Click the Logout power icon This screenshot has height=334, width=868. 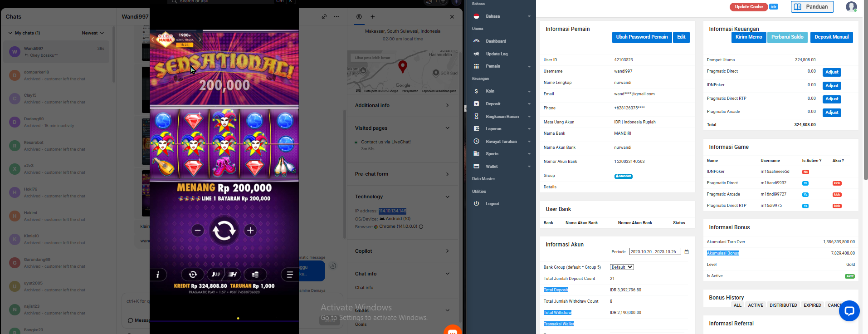tap(476, 204)
